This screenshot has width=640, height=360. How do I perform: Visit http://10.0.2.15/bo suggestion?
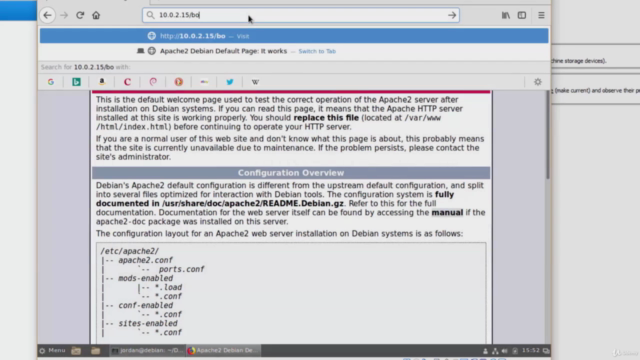pos(294,36)
